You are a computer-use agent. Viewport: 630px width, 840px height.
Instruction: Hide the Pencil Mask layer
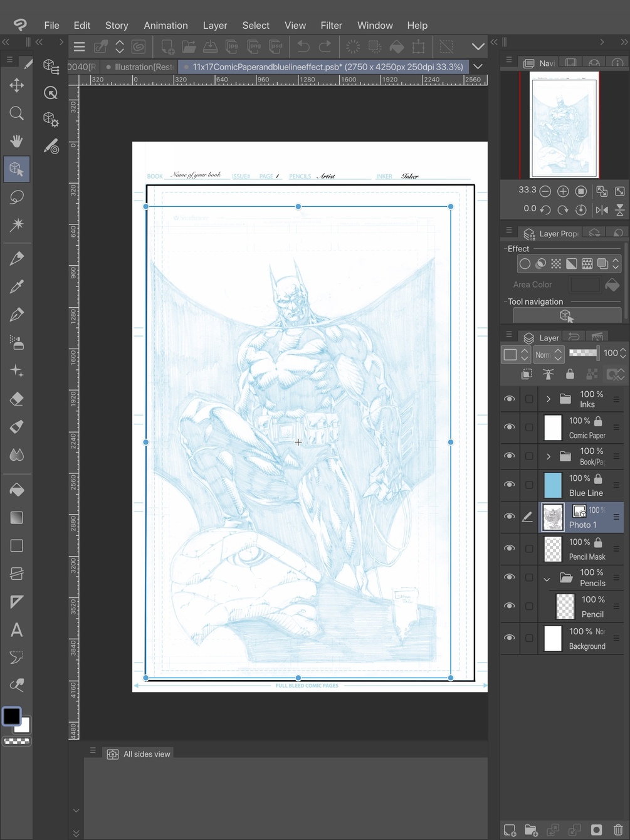coord(510,549)
